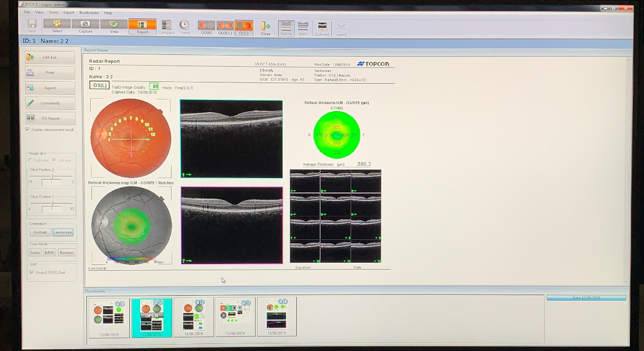Click the ETDRS retinal thickness circle chart

tap(337, 135)
